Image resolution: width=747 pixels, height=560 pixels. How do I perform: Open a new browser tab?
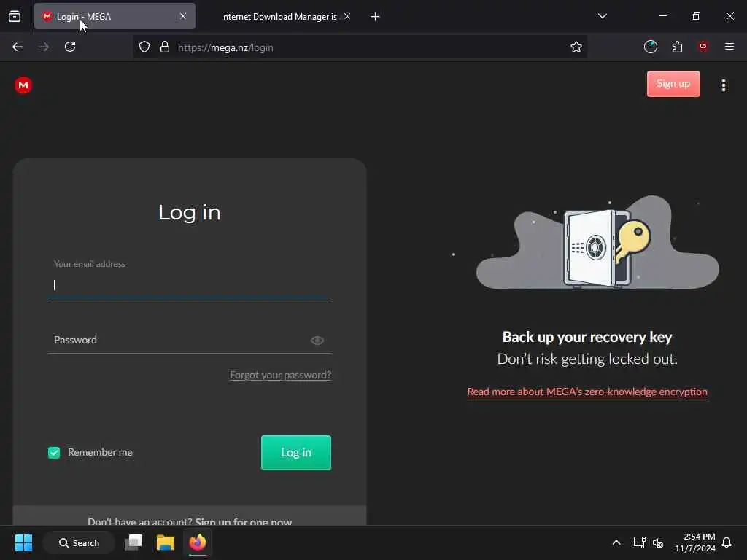tap(375, 17)
